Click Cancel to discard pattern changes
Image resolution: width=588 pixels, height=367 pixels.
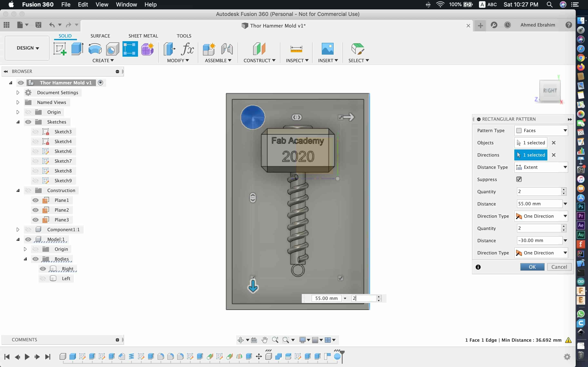coord(559,267)
